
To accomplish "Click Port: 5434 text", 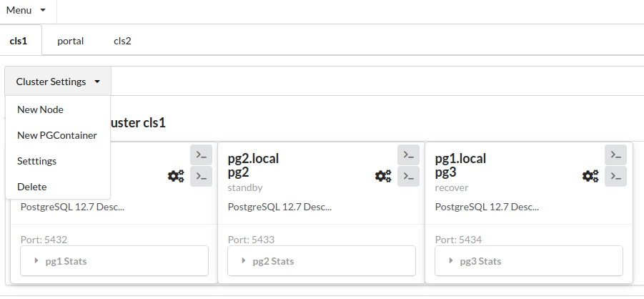I will (x=458, y=240).
